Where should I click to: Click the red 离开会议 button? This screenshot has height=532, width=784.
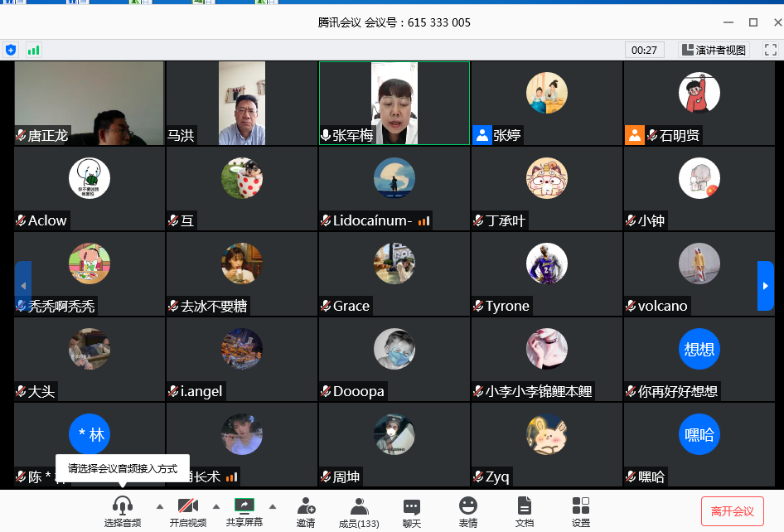pyautogui.click(x=732, y=511)
